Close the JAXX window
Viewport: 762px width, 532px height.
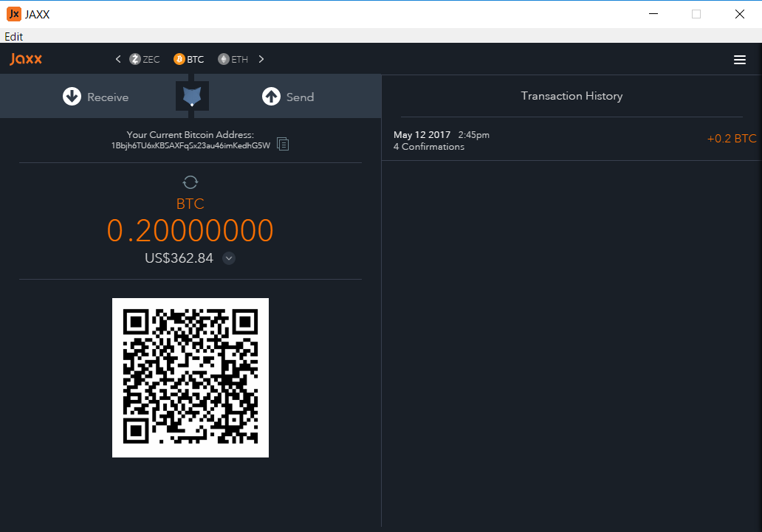coord(740,14)
